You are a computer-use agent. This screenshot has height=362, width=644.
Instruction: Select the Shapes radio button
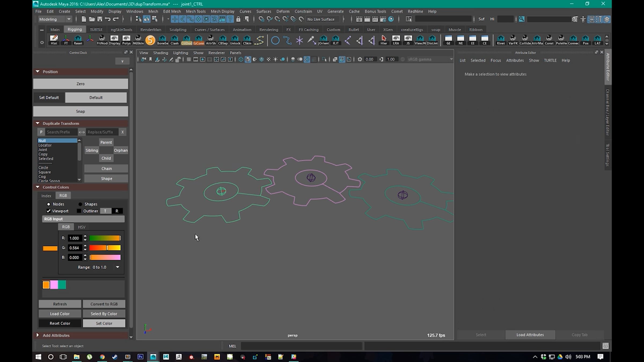(80, 204)
